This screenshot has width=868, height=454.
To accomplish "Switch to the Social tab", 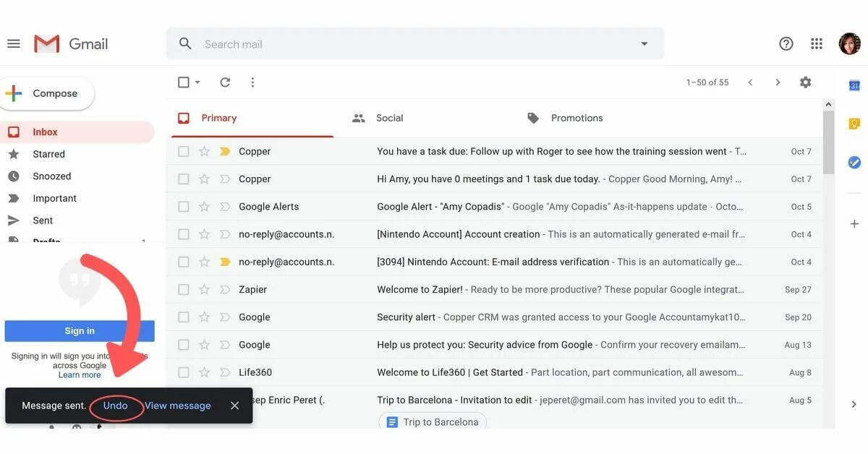I will (x=378, y=118).
